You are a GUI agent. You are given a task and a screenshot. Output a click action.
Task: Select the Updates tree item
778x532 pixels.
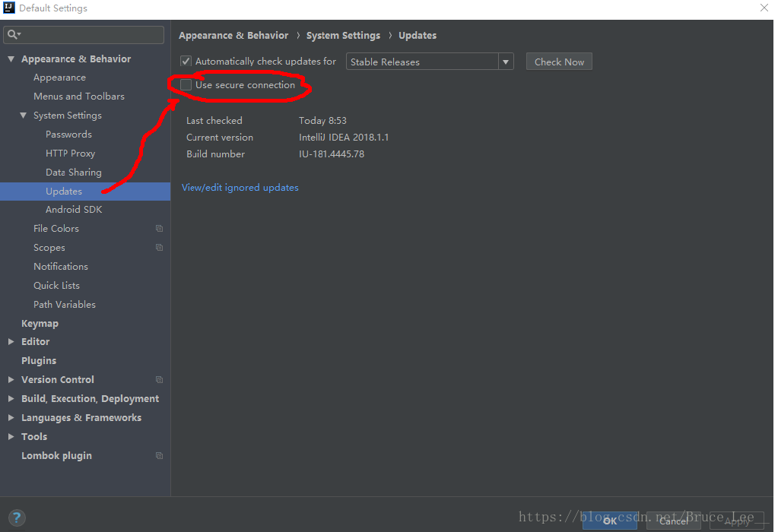coord(85,192)
